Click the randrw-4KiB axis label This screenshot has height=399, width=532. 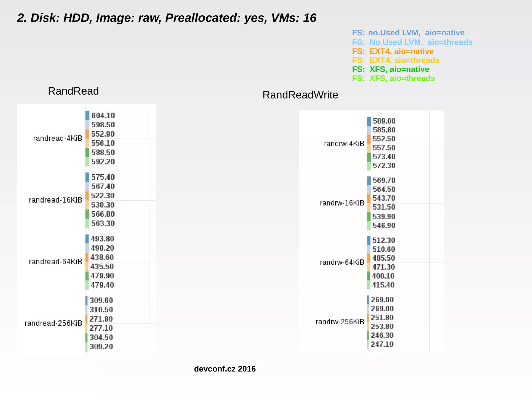pyautogui.click(x=344, y=143)
